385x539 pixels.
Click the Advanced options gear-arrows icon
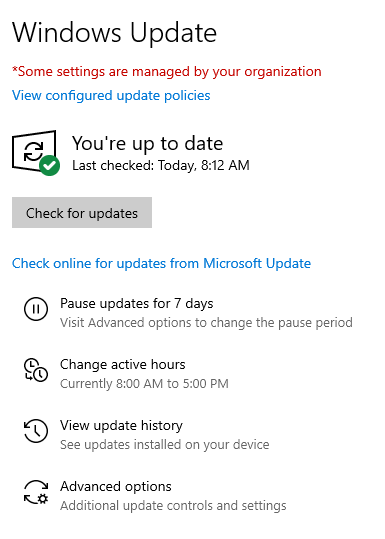36,492
